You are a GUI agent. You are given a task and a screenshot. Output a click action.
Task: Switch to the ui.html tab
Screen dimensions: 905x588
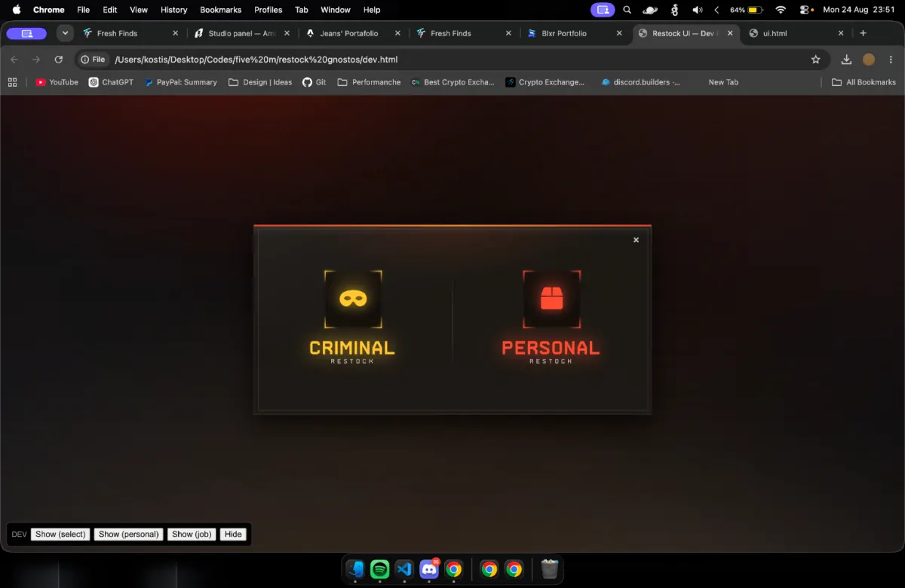[x=796, y=33]
